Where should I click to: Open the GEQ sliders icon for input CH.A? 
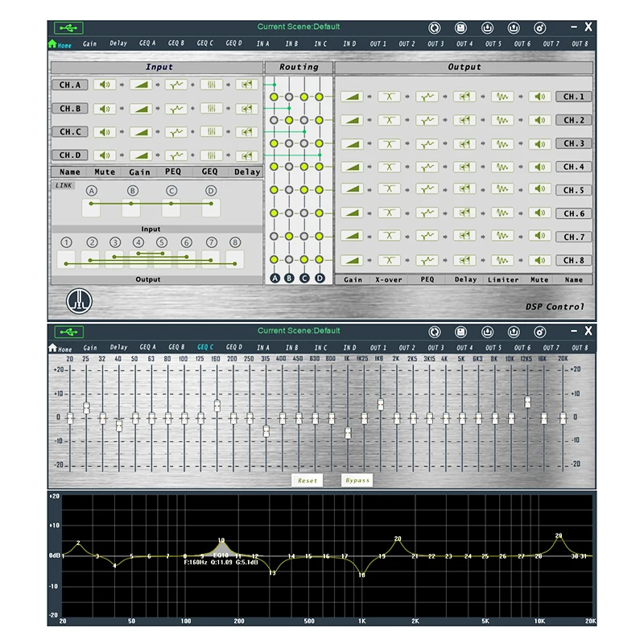(x=211, y=85)
